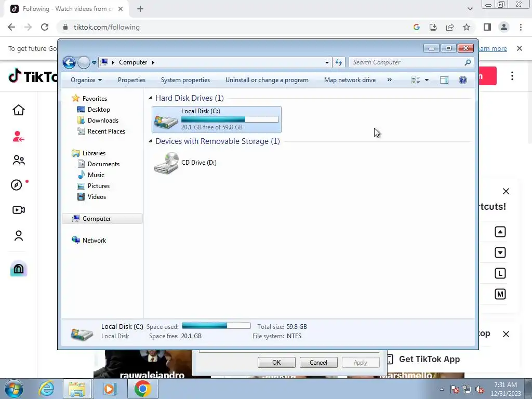Viewport: 532px width, 399px height.
Task: Toggle the preview pane
Action: click(444, 80)
